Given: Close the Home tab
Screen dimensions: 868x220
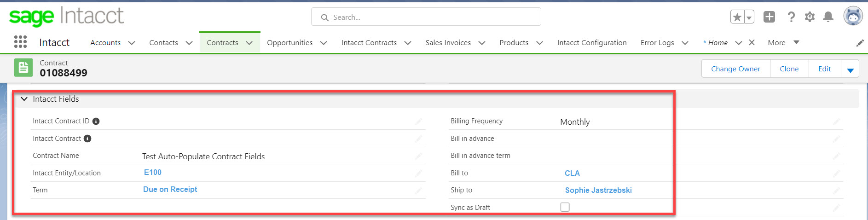Looking at the screenshot, I should pyautogui.click(x=752, y=42).
